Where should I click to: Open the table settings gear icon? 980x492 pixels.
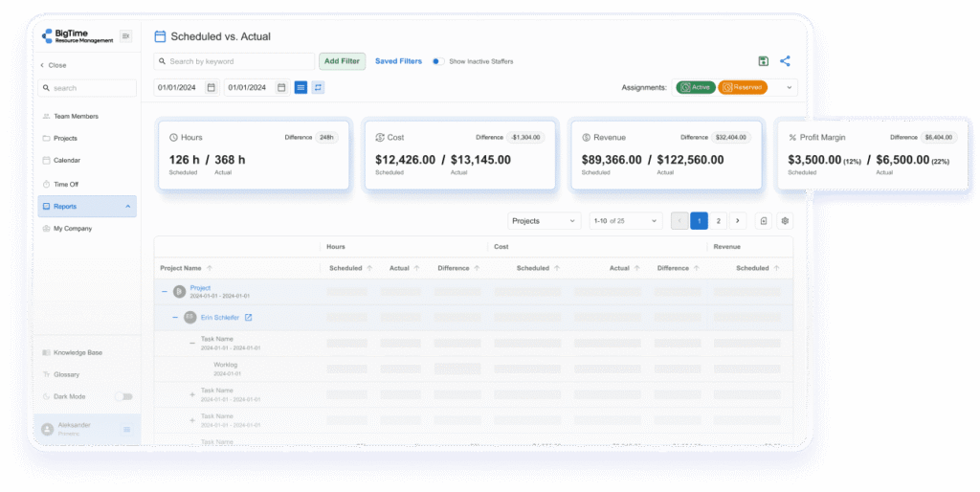(x=785, y=221)
